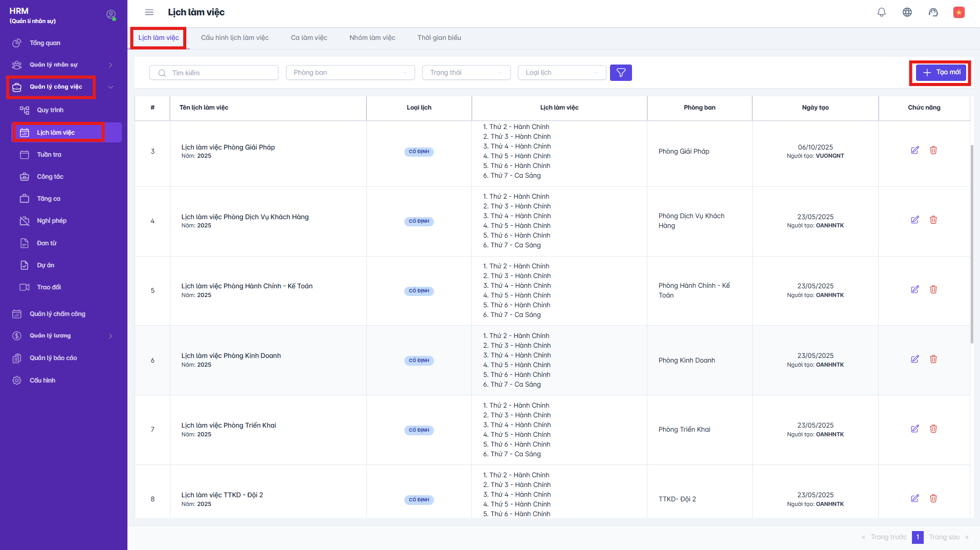Click the purple filter funnel button
980x550 pixels.
pos(621,73)
